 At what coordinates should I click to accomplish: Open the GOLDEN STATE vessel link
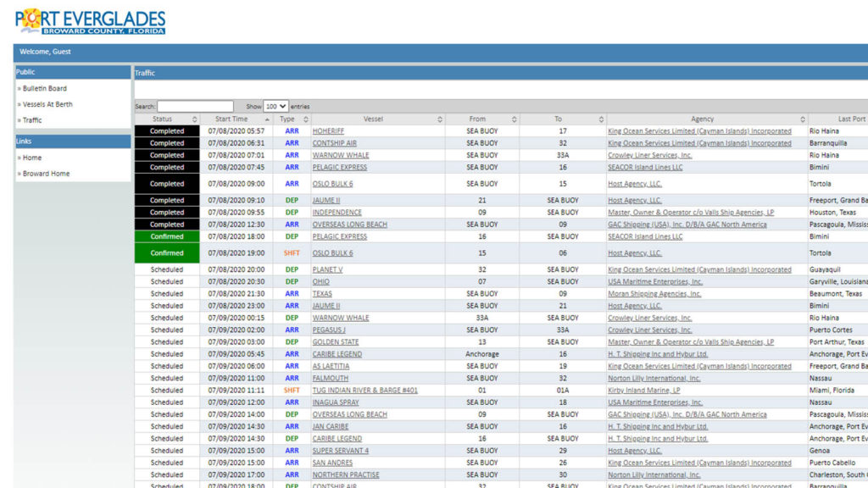(x=336, y=342)
